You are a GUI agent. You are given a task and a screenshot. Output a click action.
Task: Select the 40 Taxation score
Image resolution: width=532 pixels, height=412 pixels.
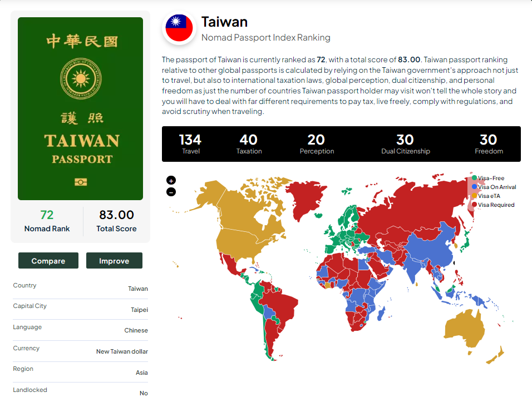pyautogui.click(x=249, y=144)
